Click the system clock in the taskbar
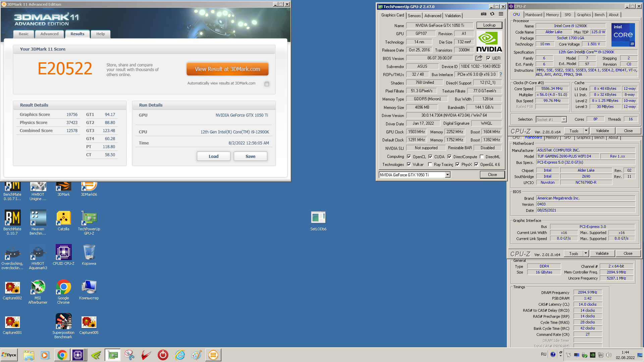The image size is (644, 362). pos(625,355)
